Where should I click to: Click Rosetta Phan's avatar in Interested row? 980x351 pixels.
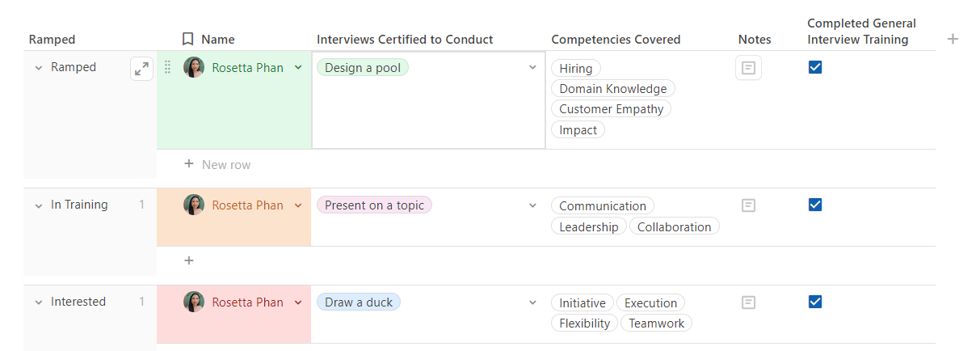tap(194, 302)
